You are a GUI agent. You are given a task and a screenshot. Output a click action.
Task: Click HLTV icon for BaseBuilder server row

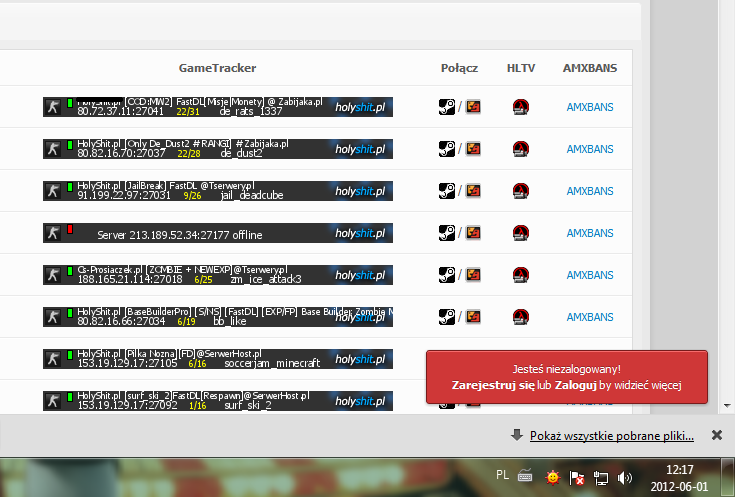point(520,317)
